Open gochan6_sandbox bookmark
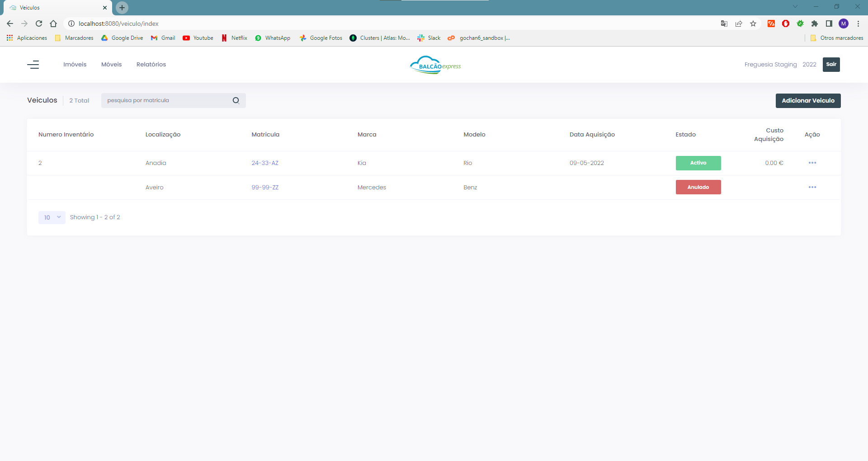868x461 pixels. coord(479,38)
